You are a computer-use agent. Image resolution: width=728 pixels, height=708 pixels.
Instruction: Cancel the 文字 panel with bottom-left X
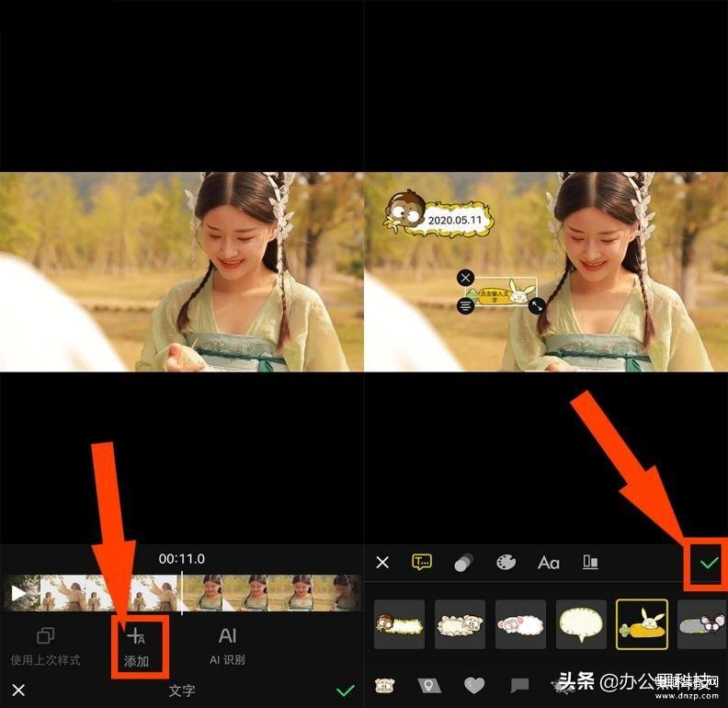(x=18, y=691)
